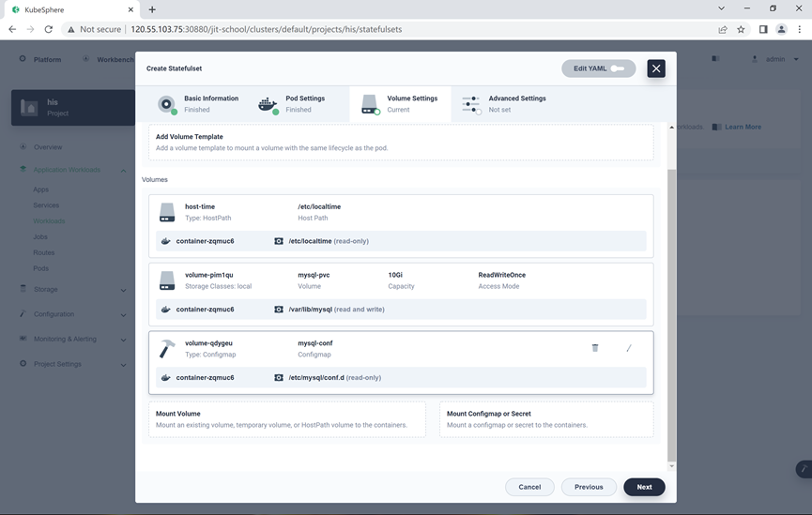Click the hammer icon for volume-qdygeu

click(x=167, y=348)
